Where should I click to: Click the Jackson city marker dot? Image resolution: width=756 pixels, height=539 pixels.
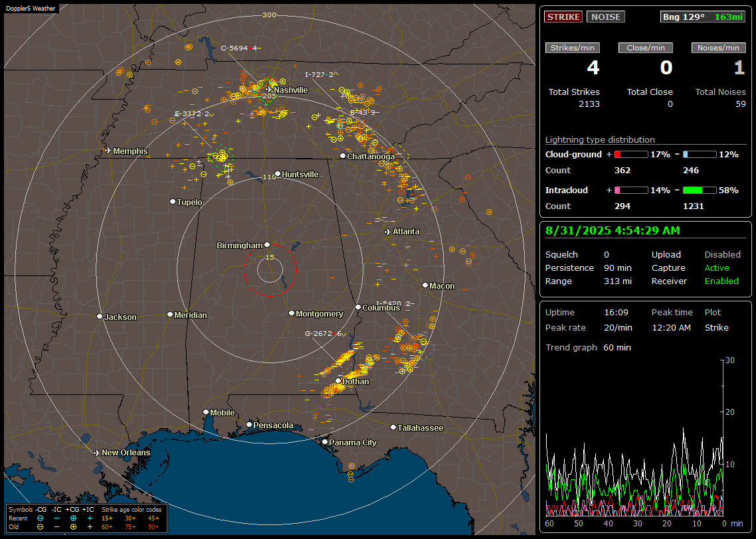[100, 317]
